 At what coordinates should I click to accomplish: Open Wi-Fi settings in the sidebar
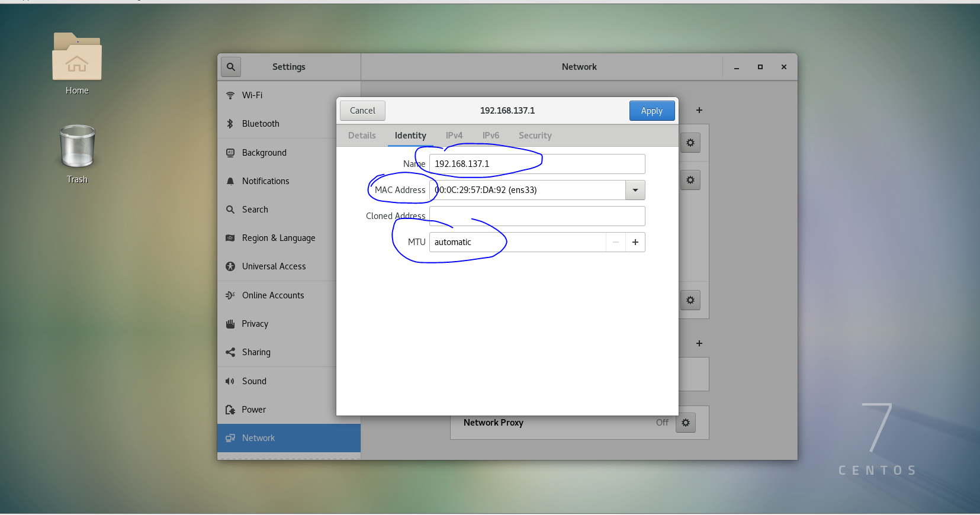coord(289,95)
